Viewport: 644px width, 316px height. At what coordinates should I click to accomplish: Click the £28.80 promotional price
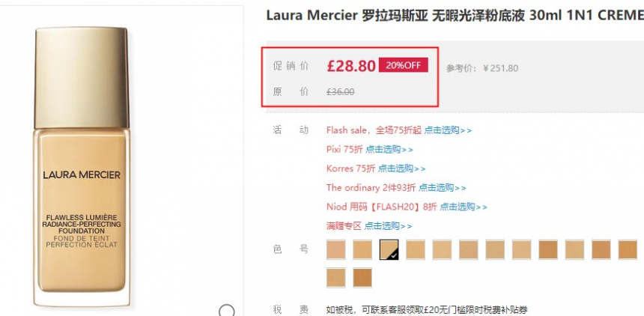pos(351,66)
